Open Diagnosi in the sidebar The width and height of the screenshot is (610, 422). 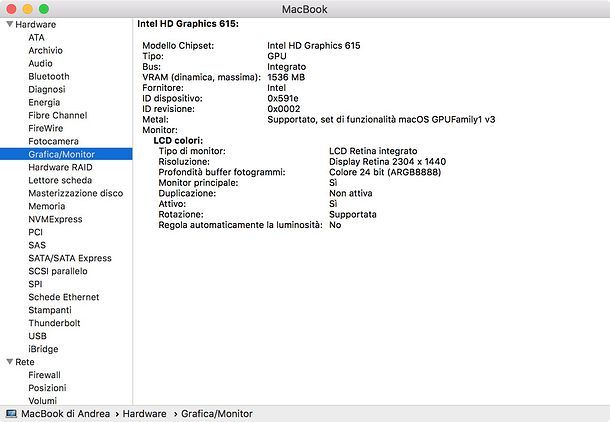point(47,89)
